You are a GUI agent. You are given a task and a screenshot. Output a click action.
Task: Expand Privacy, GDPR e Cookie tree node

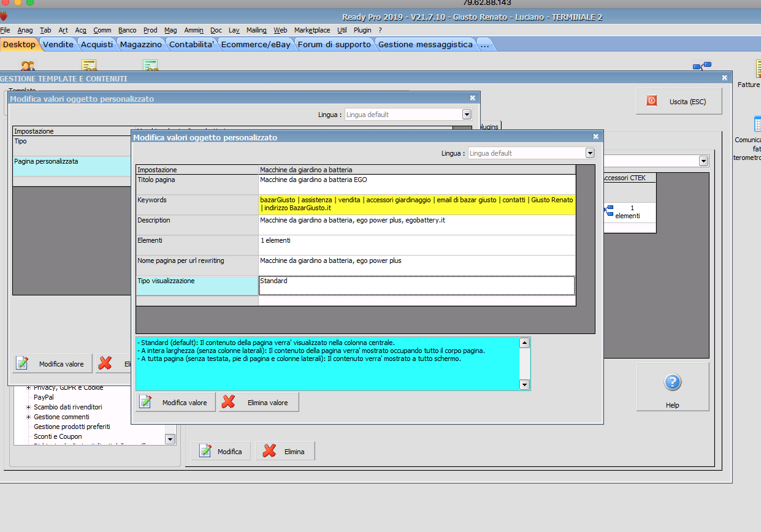[28, 387]
